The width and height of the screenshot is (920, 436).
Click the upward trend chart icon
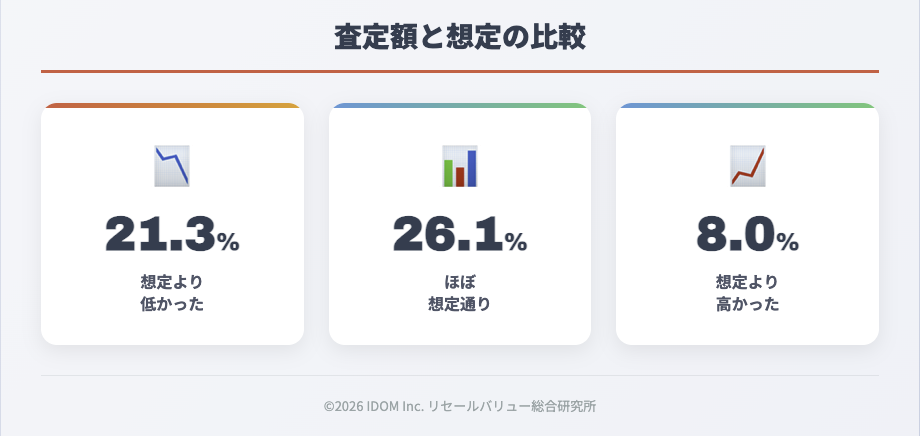[747, 166]
